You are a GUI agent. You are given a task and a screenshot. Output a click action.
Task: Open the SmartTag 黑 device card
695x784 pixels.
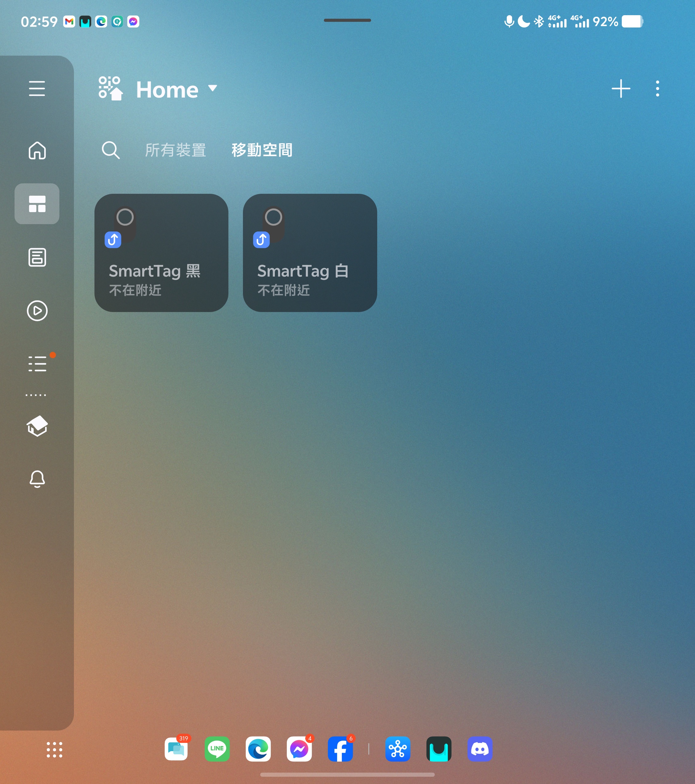pyautogui.click(x=161, y=253)
